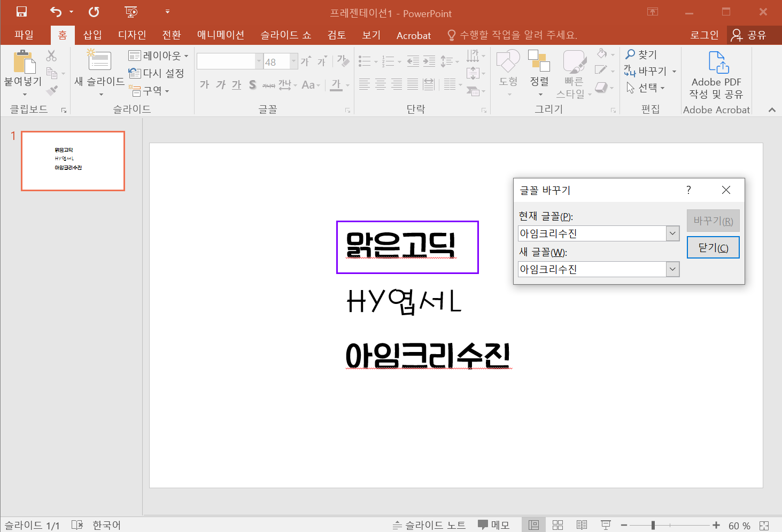Decrease the font size

pos(321,61)
